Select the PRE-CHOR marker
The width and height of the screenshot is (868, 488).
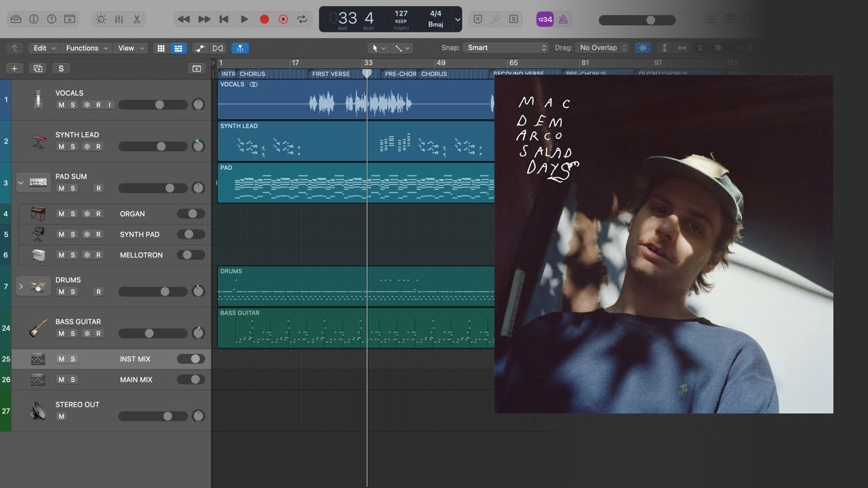coord(400,74)
